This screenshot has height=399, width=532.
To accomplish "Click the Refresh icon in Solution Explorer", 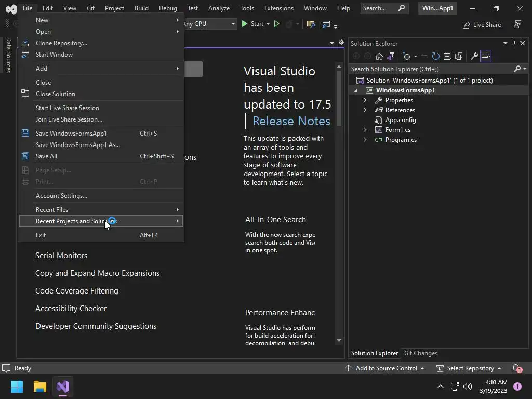I will point(436,56).
